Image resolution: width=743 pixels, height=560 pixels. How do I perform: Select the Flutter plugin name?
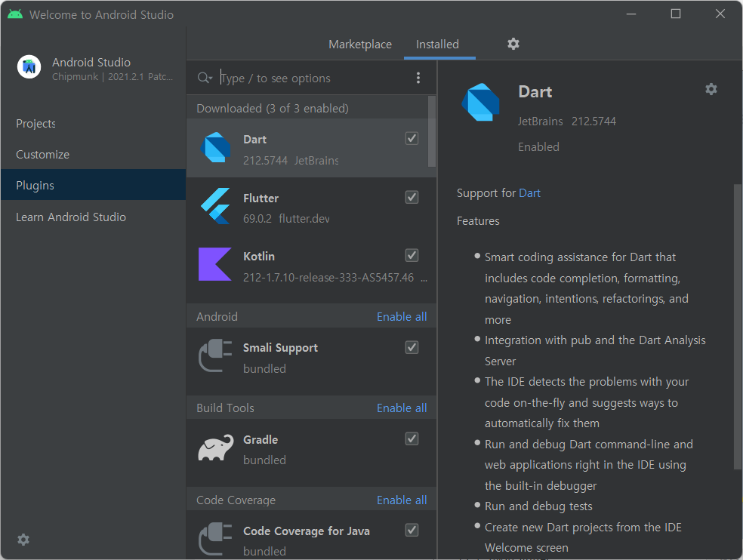261,198
